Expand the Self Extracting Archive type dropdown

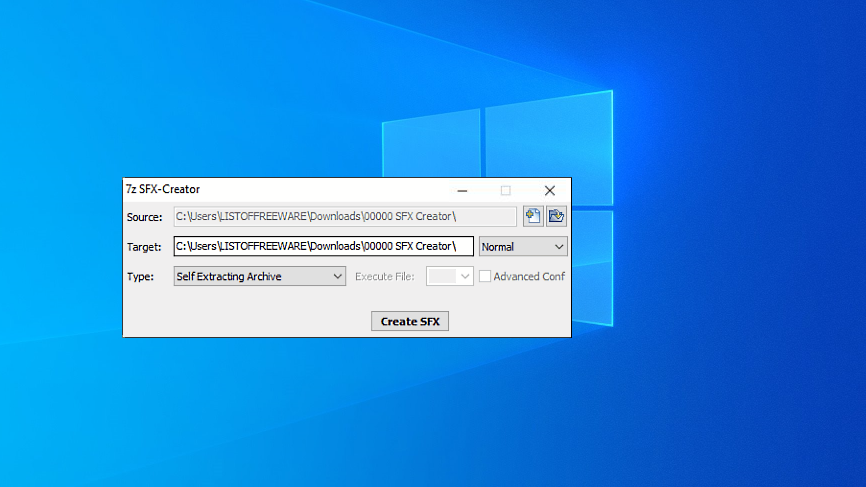click(260, 276)
